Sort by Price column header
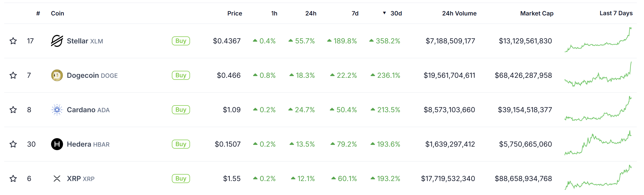The height and width of the screenshot is (195, 644). (234, 13)
